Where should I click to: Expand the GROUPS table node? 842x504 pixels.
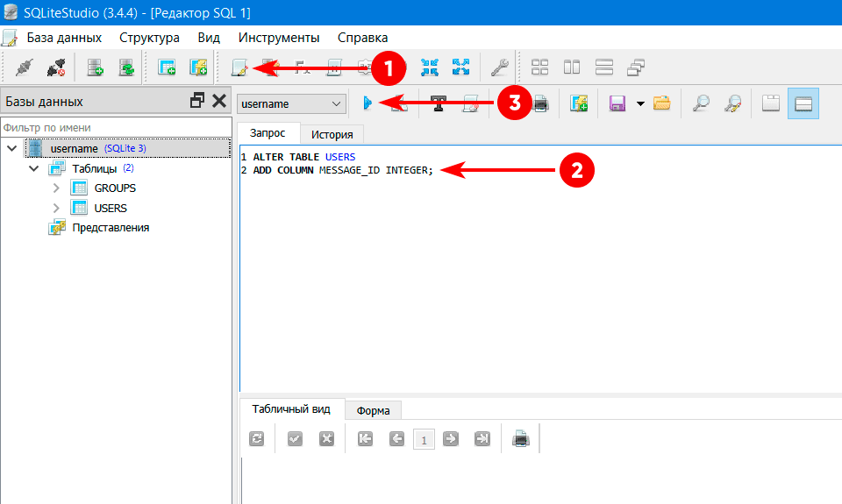(56, 188)
